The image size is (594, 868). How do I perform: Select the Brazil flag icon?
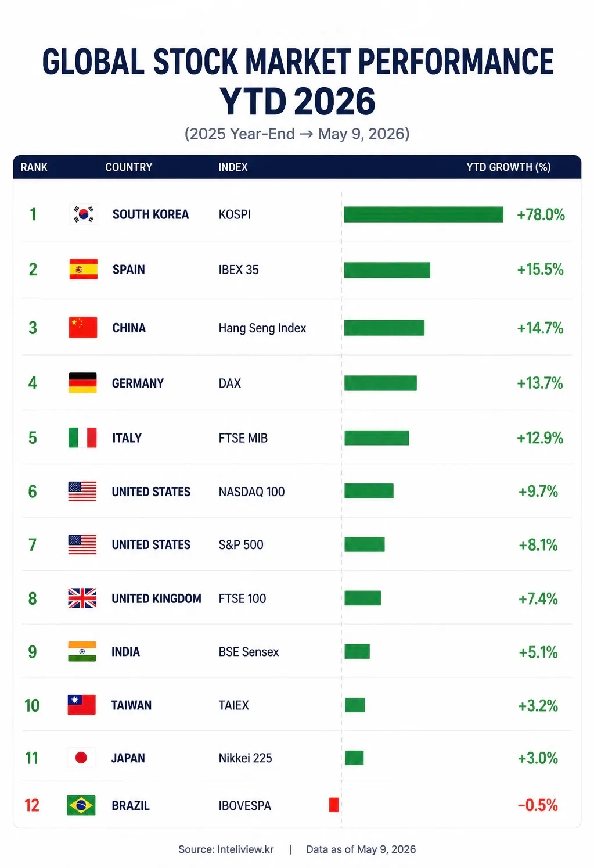click(81, 805)
